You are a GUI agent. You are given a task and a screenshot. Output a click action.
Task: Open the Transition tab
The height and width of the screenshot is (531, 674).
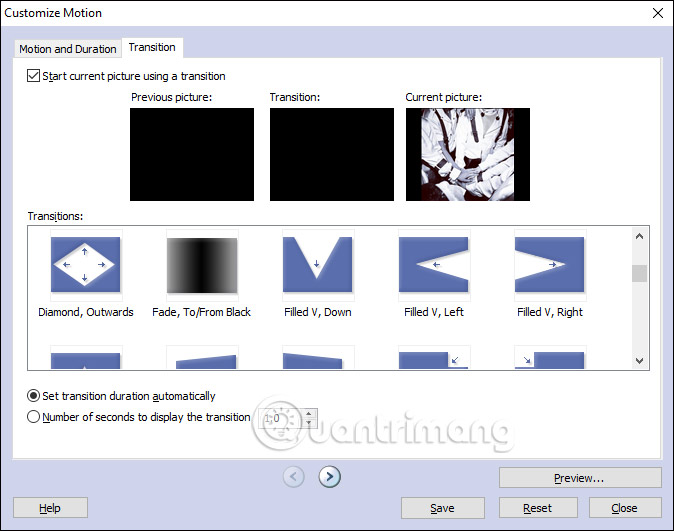[152, 47]
